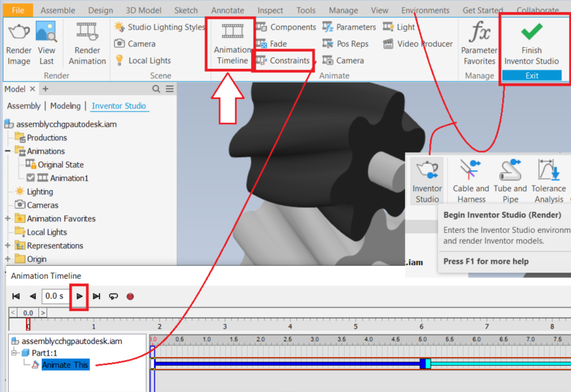Pick the Fade animate tool
The height and width of the screenshot is (392, 571).
point(271,44)
